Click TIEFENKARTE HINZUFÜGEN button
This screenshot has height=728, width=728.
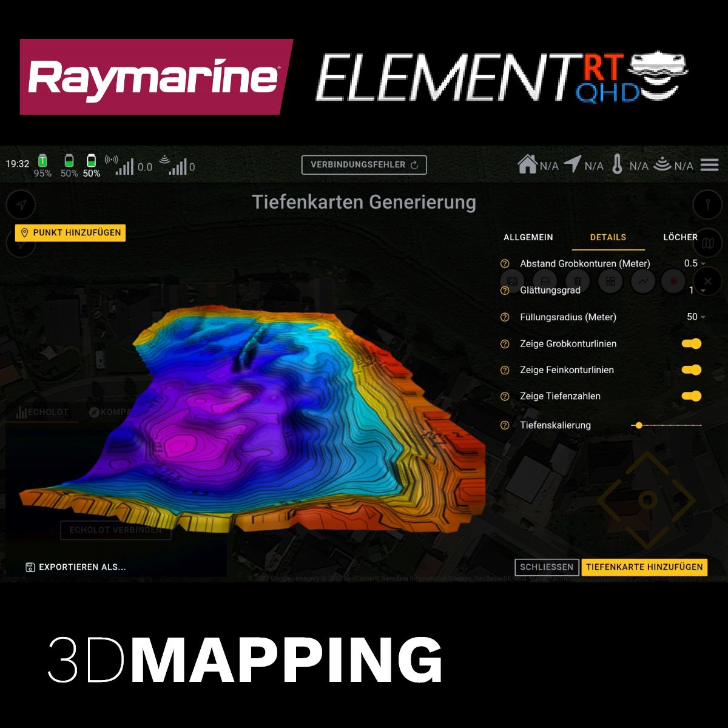click(644, 567)
